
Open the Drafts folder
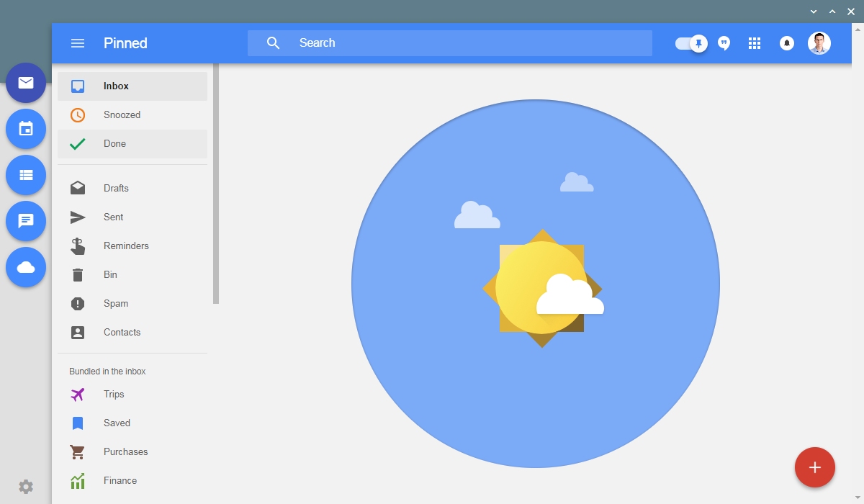132,189
